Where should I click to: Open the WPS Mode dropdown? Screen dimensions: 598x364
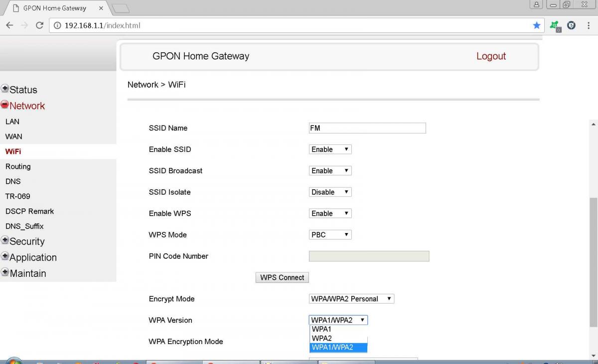(330, 235)
